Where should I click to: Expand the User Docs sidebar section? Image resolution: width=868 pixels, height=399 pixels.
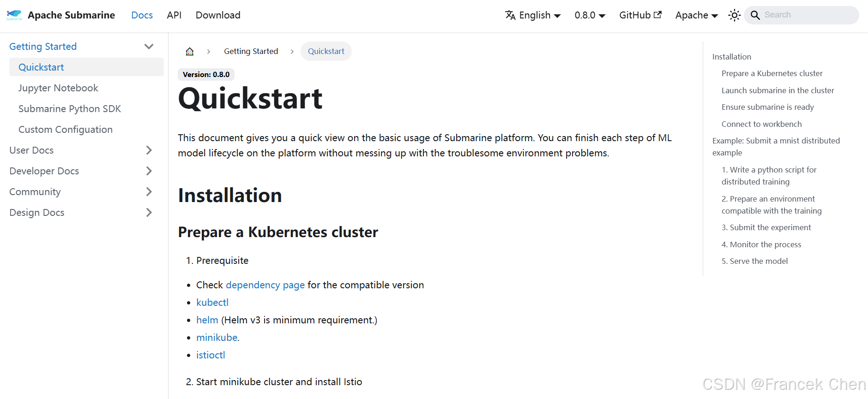pyautogui.click(x=149, y=150)
